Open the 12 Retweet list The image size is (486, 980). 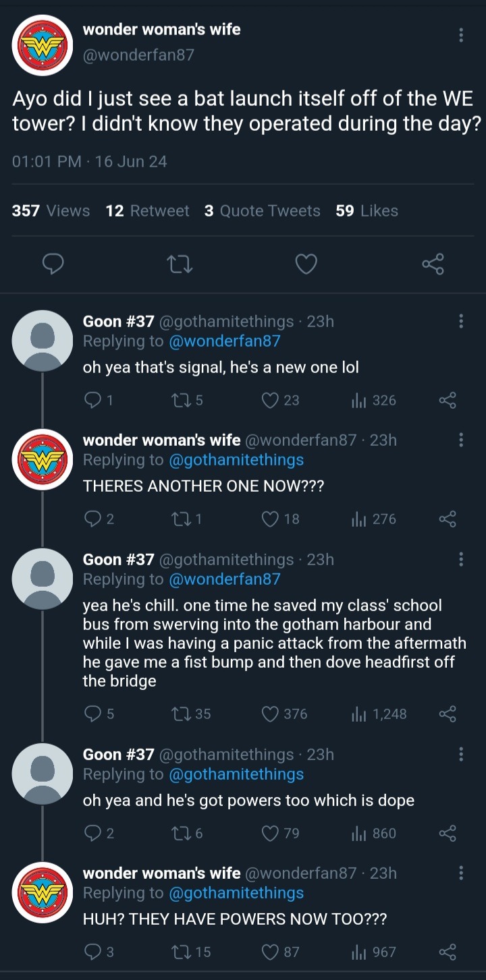pyautogui.click(x=147, y=211)
